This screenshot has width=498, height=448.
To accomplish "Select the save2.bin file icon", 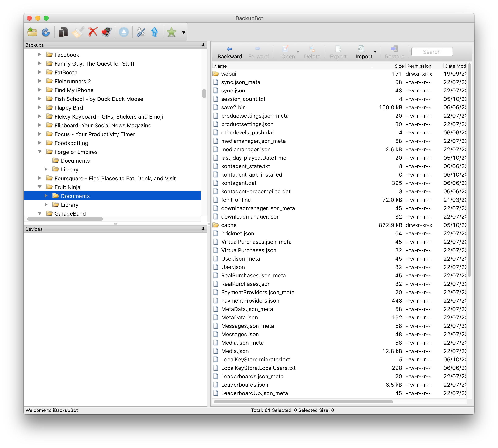I will [x=216, y=107].
